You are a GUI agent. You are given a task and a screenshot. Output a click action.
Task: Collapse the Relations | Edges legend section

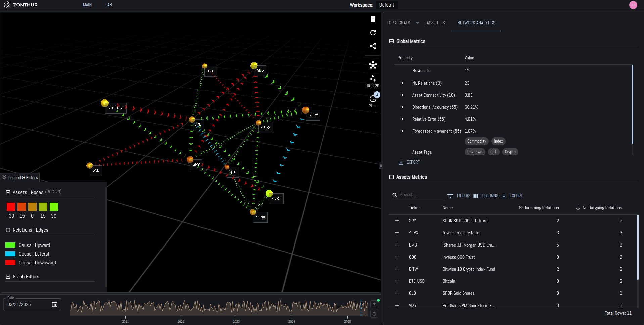click(8, 230)
